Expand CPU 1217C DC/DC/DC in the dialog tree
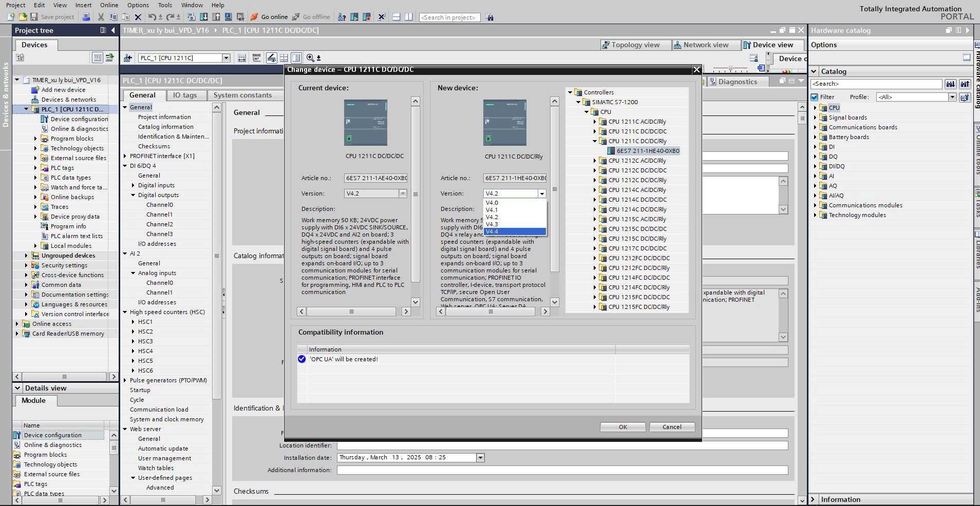This screenshot has height=506, width=980. [x=595, y=248]
